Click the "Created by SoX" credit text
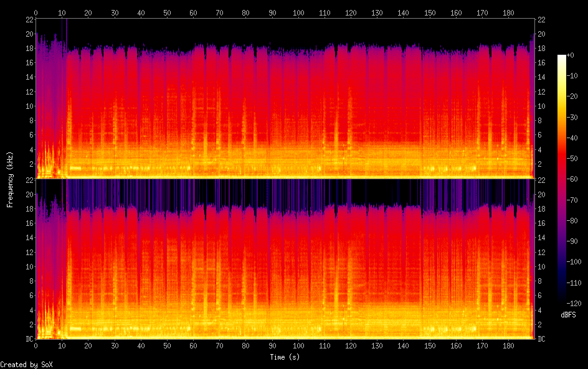Screen dimensions: 588x369 tap(26, 365)
